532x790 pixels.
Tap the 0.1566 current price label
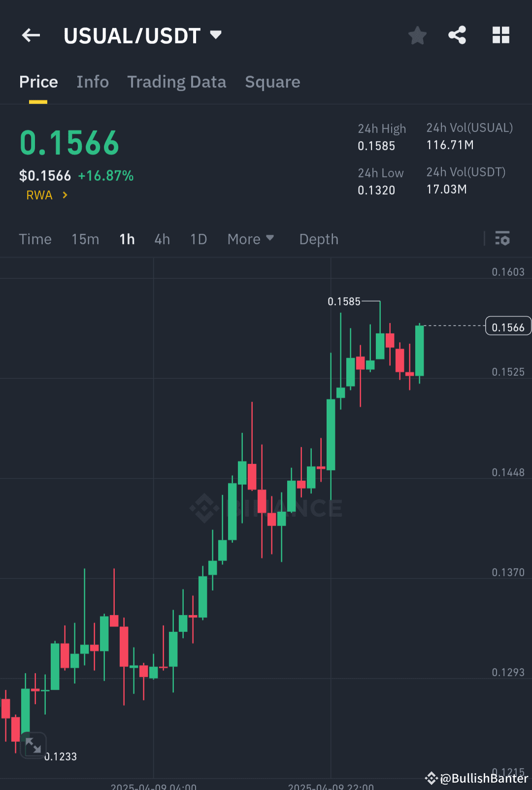tap(508, 326)
